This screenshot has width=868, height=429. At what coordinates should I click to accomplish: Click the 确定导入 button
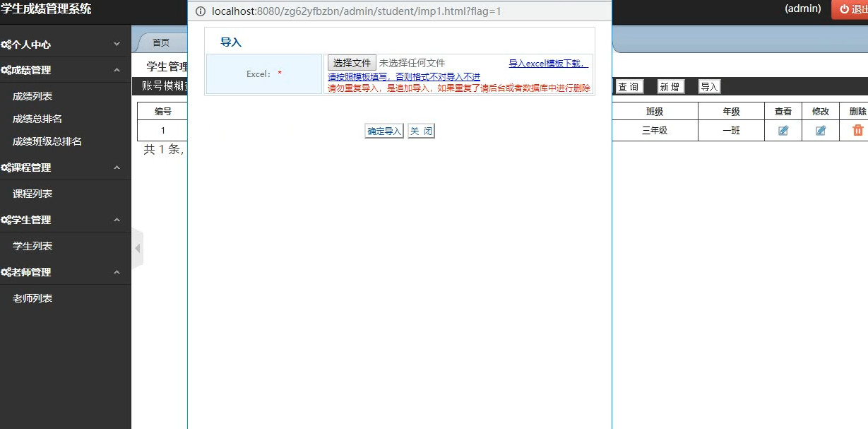point(384,131)
